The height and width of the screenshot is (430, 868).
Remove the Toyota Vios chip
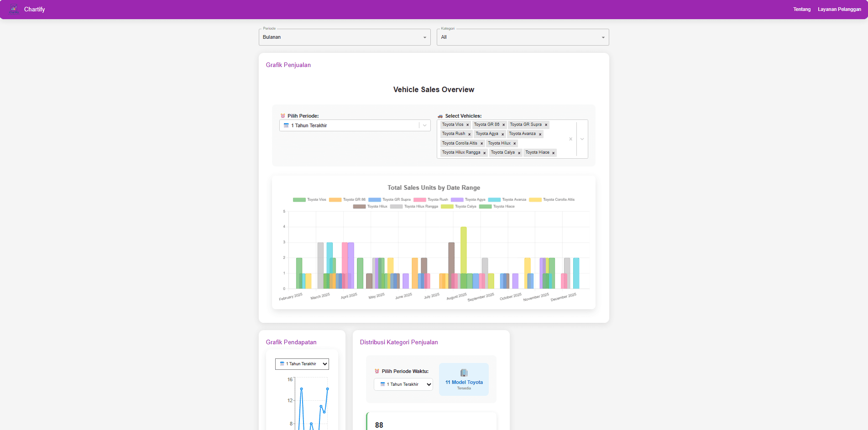(467, 125)
